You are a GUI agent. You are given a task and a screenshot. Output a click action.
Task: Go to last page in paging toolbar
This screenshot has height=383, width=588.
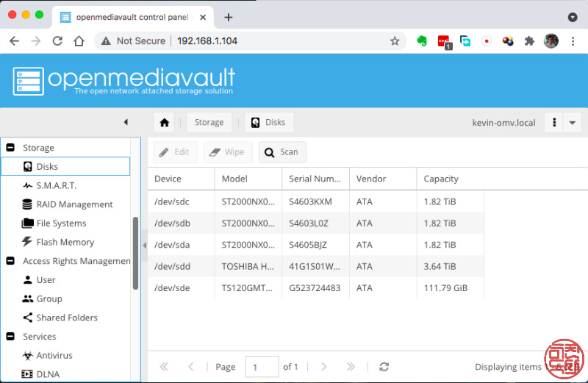[x=351, y=367]
